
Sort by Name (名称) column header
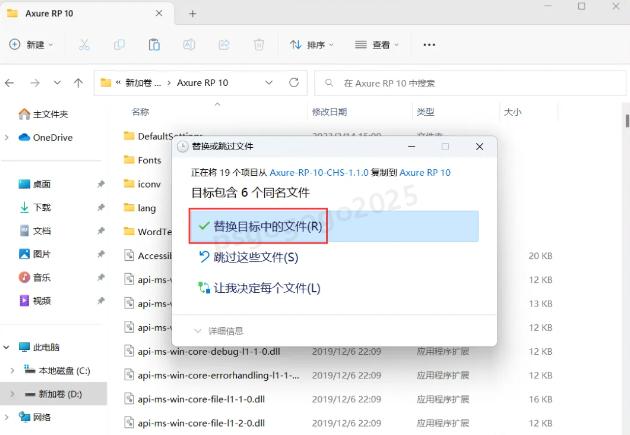point(140,112)
